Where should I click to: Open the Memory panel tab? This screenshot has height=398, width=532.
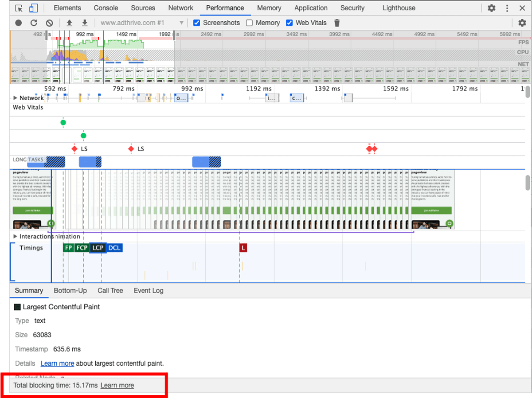pyautogui.click(x=269, y=8)
